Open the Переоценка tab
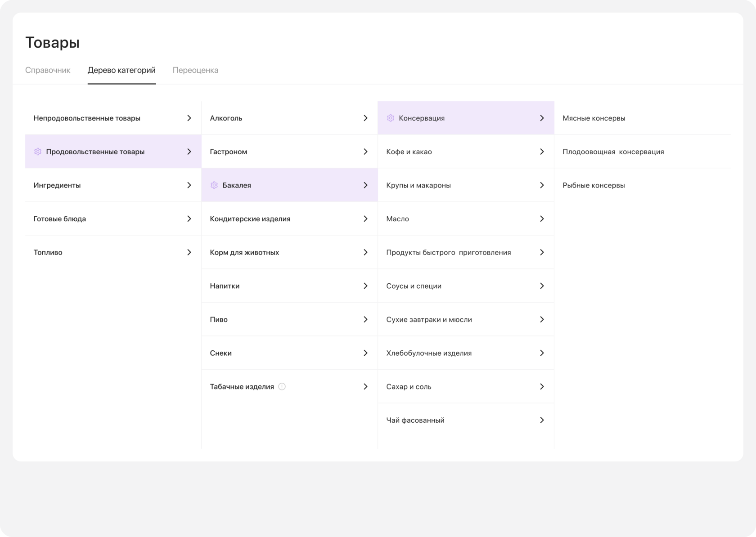The image size is (756, 537). tap(195, 70)
